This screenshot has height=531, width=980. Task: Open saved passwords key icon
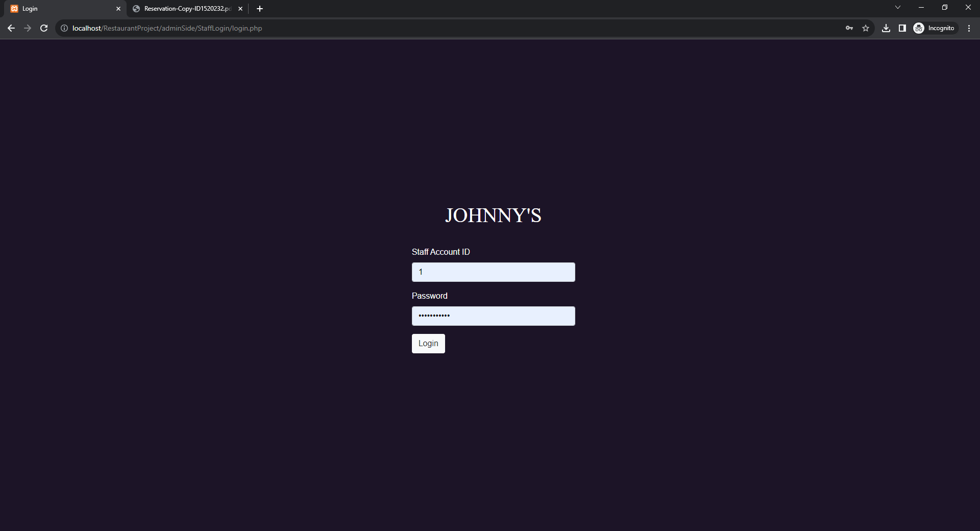tap(849, 28)
